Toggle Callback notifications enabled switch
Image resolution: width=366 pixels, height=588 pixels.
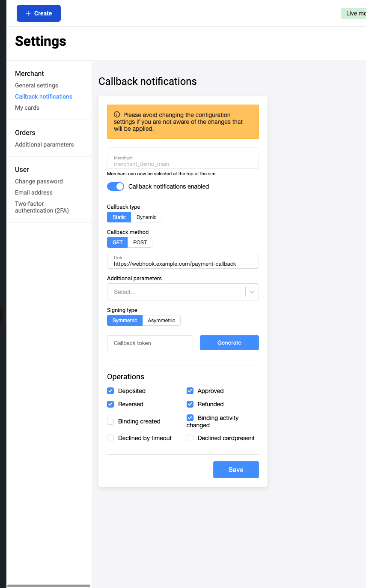116,186
